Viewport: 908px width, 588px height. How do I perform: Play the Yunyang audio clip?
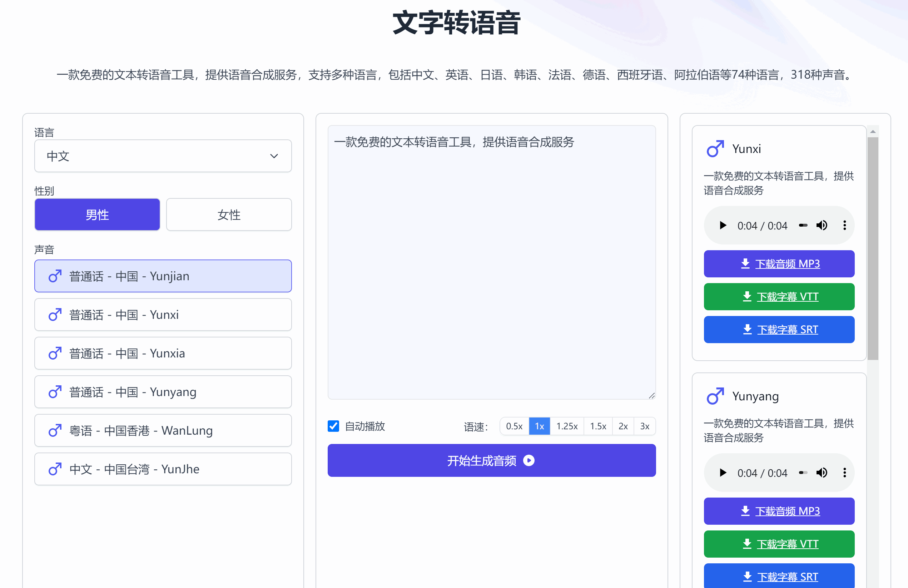(723, 473)
